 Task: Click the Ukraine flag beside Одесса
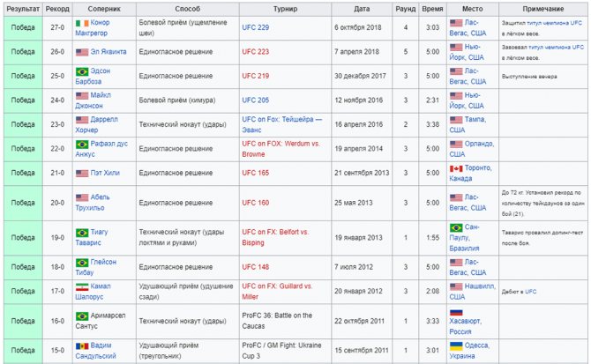click(x=456, y=345)
